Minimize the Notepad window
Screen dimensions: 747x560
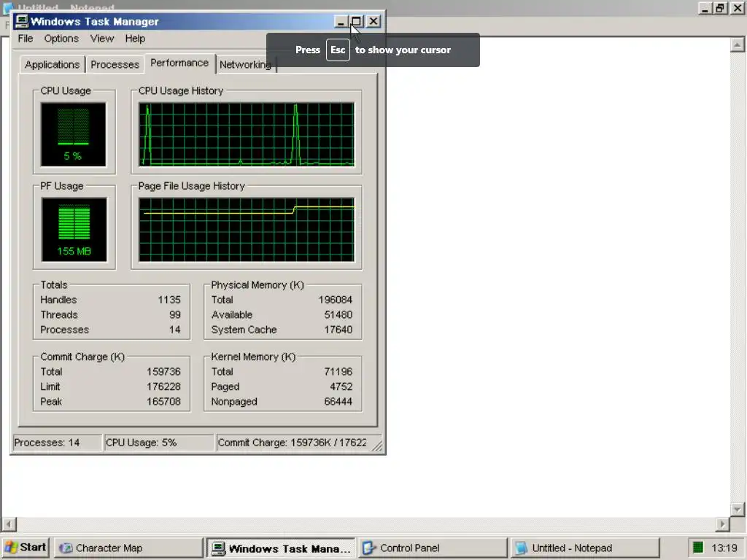click(705, 7)
